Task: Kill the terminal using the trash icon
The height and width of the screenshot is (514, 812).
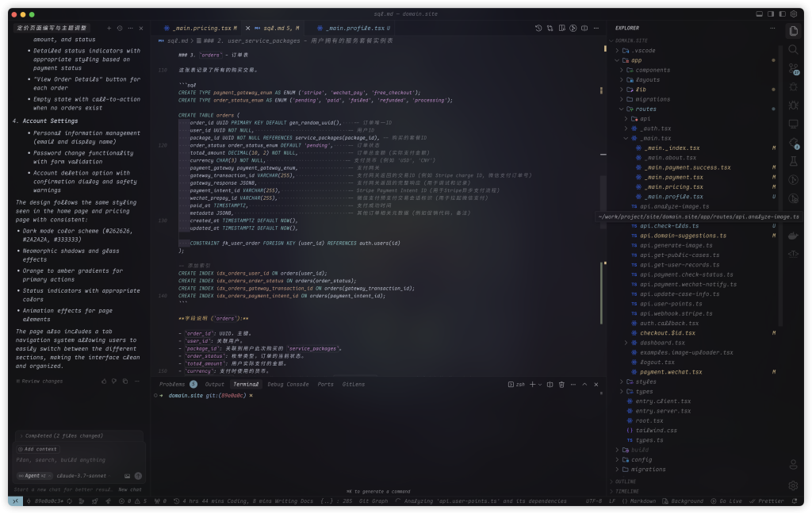Action: click(561, 384)
